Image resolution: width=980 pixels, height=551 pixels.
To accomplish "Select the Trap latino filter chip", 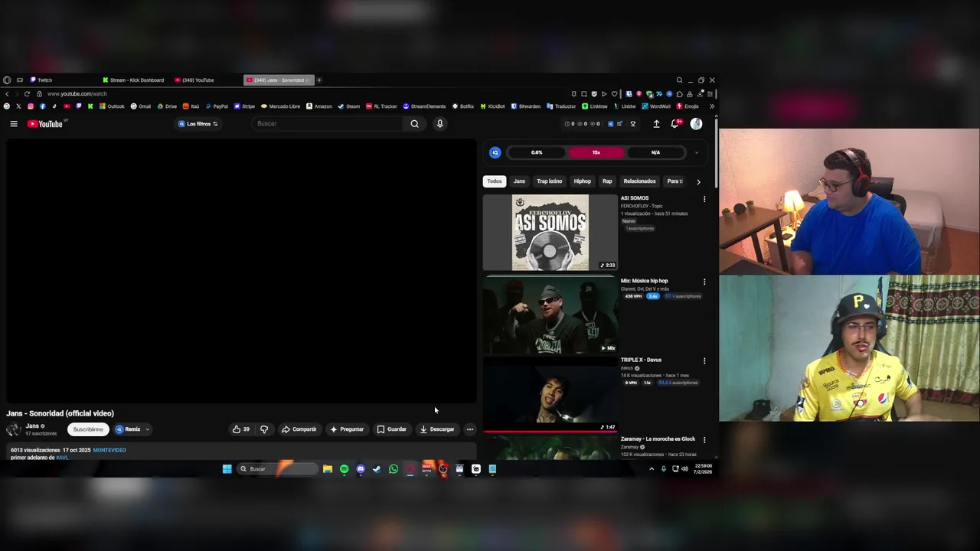I will [550, 181].
